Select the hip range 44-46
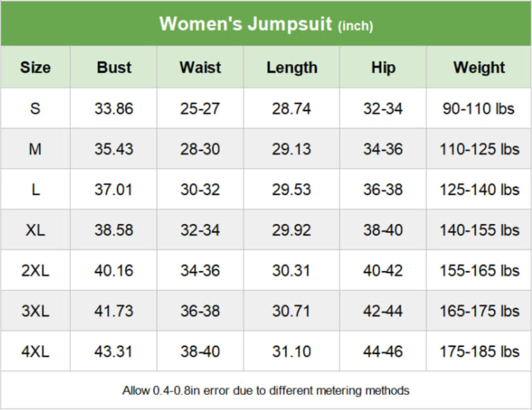 pos(383,352)
